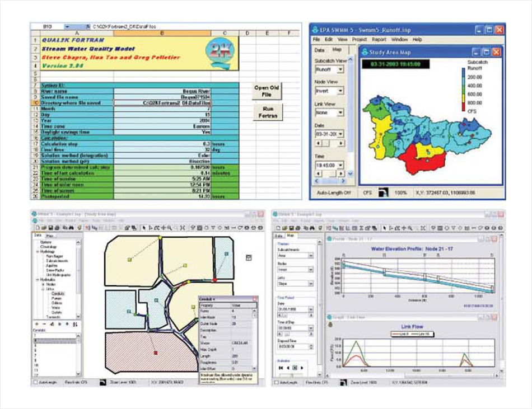
Task: Click the Date scrollbar under the Swmm5_Runoff date field
Action: tap(329, 143)
